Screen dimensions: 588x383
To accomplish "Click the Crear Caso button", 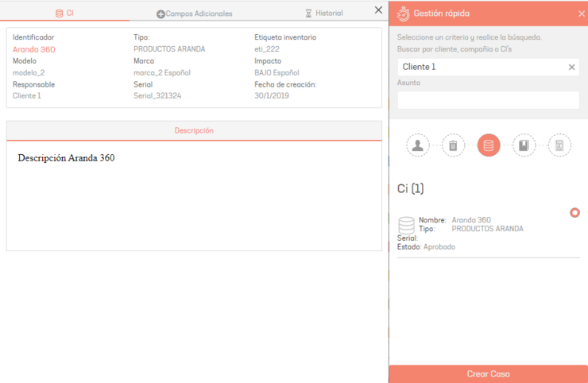I will [488, 373].
